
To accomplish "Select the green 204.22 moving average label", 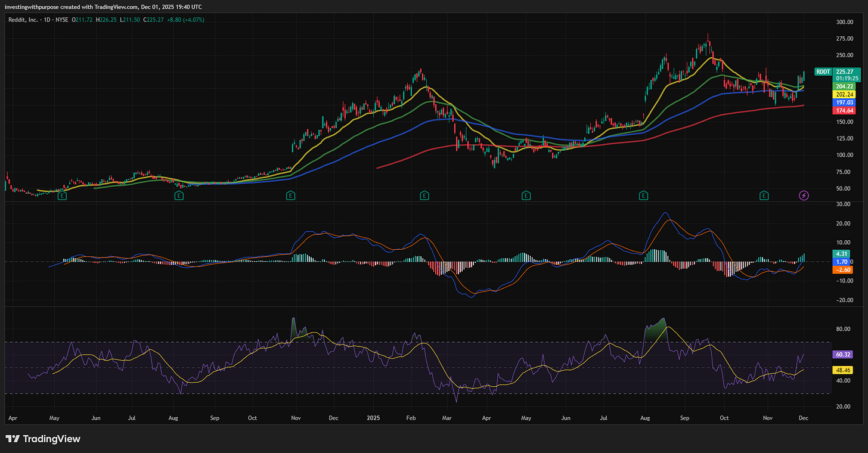I will click(x=845, y=86).
